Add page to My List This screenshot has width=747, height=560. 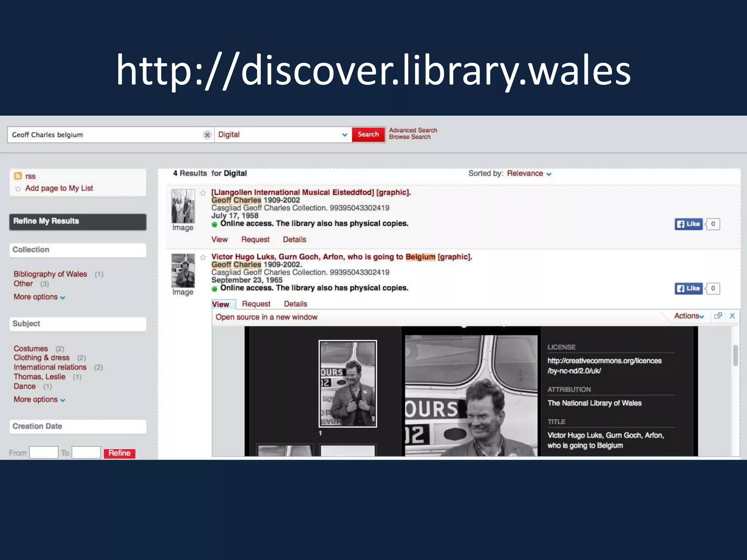click(59, 188)
